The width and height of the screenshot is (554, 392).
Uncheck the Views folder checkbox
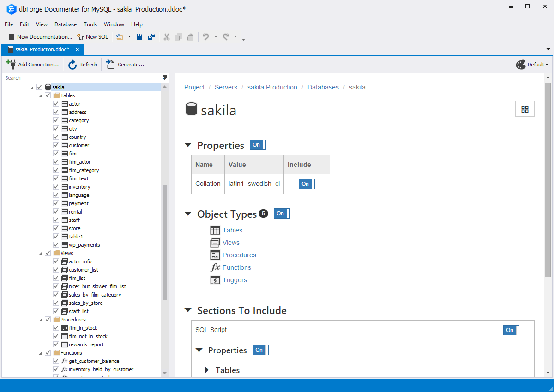click(48, 253)
